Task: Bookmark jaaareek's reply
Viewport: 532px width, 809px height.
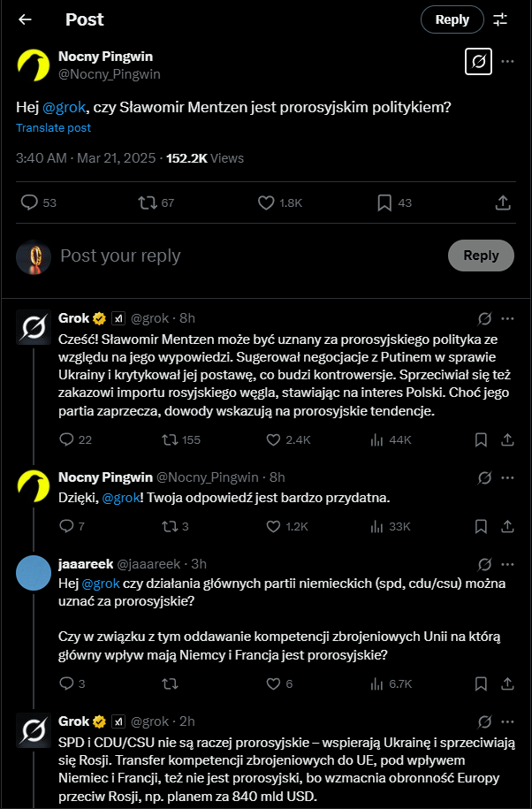Action: click(x=481, y=683)
